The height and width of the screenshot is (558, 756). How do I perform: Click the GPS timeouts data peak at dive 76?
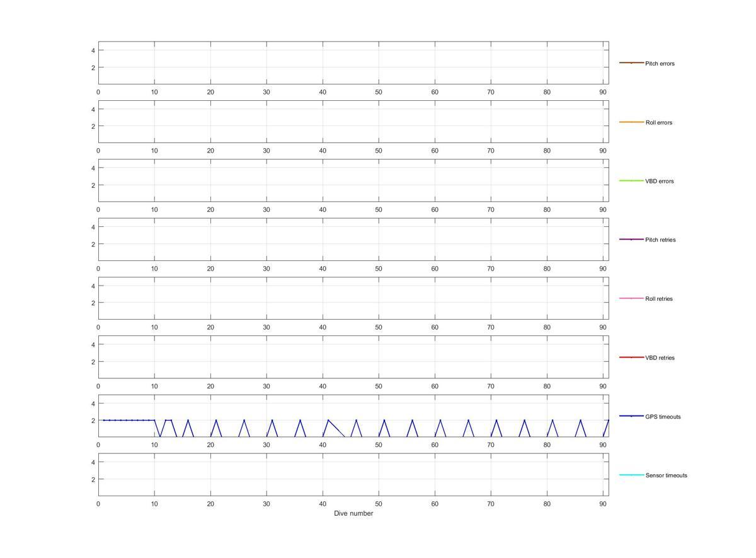[x=524, y=420]
